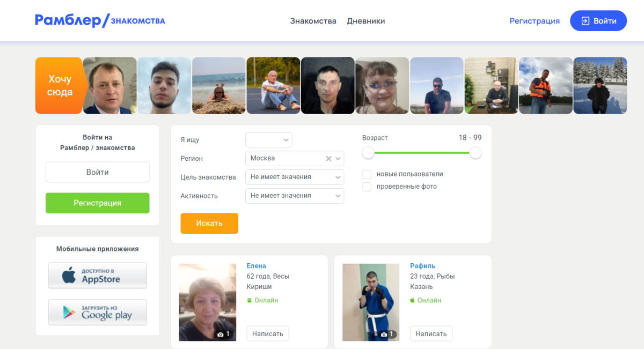Click the login arrow icon inside Войти button
Image resolution: width=644 pixels, height=349 pixels.
point(586,20)
